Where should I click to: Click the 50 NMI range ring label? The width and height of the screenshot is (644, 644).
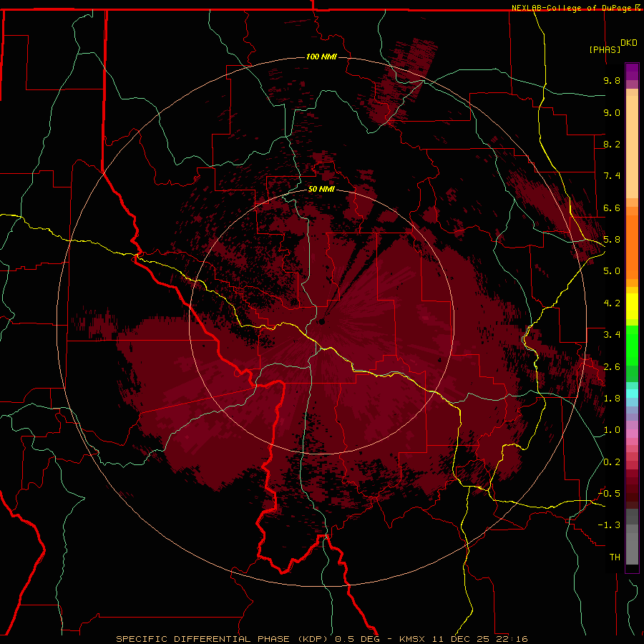coord(321,190)
